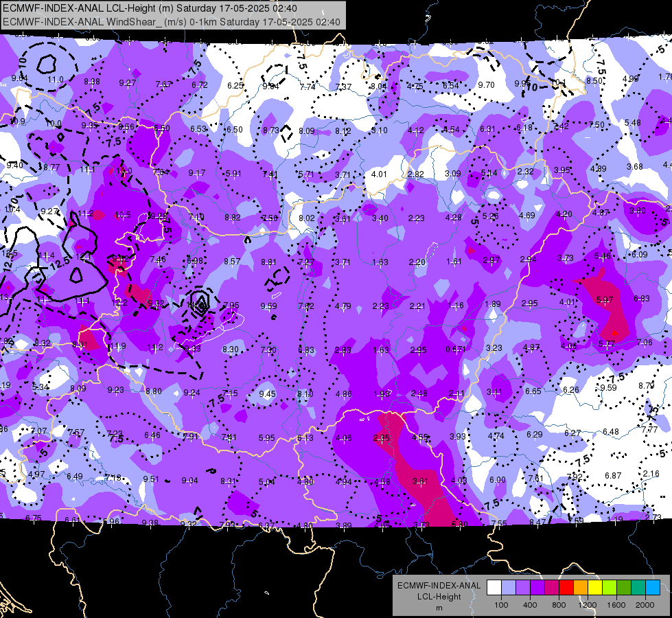Click the wind shear value '4.69'
The image size is (672, 618).
(x=526, y=216)
